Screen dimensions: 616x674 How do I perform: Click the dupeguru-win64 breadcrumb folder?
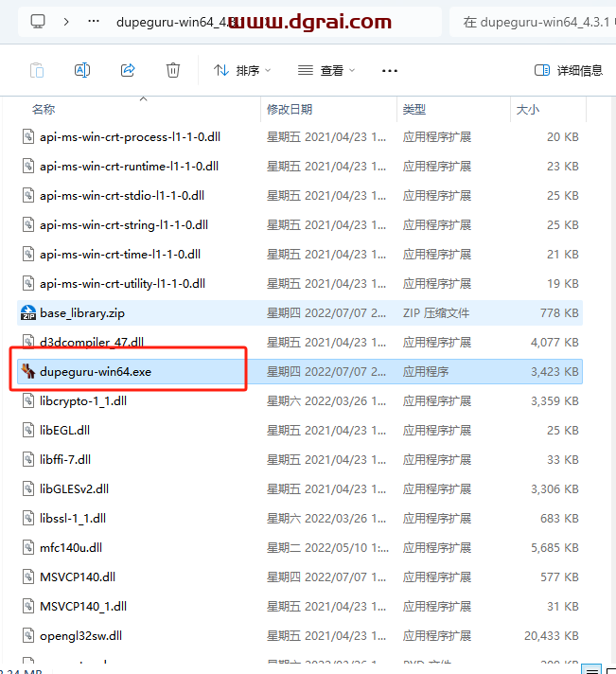[x=177, y=22]
